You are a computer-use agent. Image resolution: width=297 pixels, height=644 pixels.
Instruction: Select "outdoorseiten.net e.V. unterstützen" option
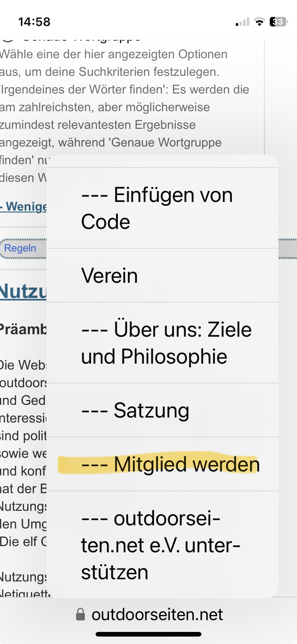162,545
